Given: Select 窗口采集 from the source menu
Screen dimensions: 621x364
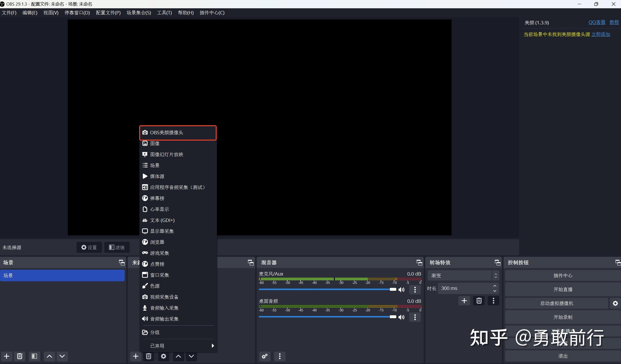Looking at the screenshot, I should [x=160, y=275].
